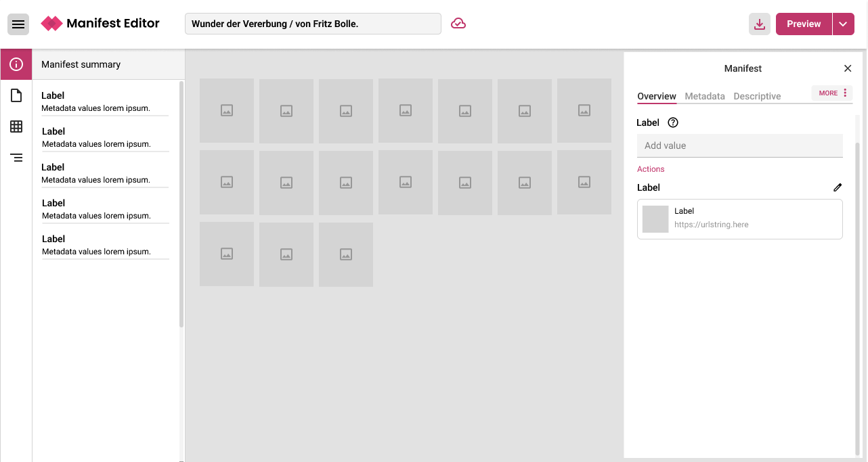Expand the Preview dropdown arrow
Image resolution: width=868 pixels, height=462 pixels.
[x=843, y=24]
